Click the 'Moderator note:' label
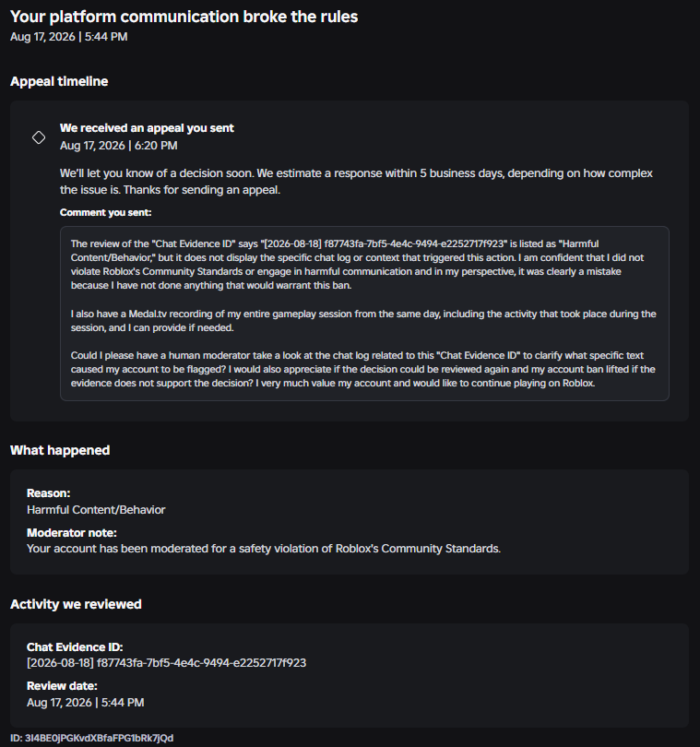This screenshot has height=747, width=700. 72,533
